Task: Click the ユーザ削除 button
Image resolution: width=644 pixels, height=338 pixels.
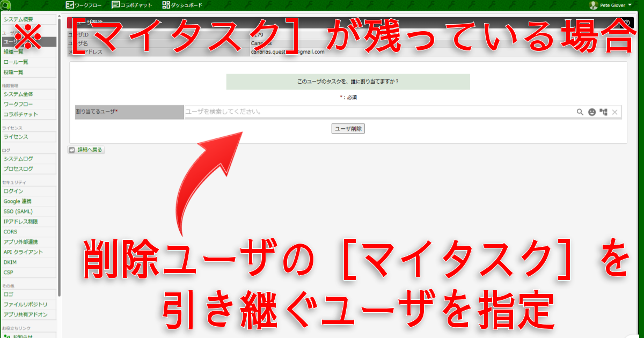Action: click(348, 129)
